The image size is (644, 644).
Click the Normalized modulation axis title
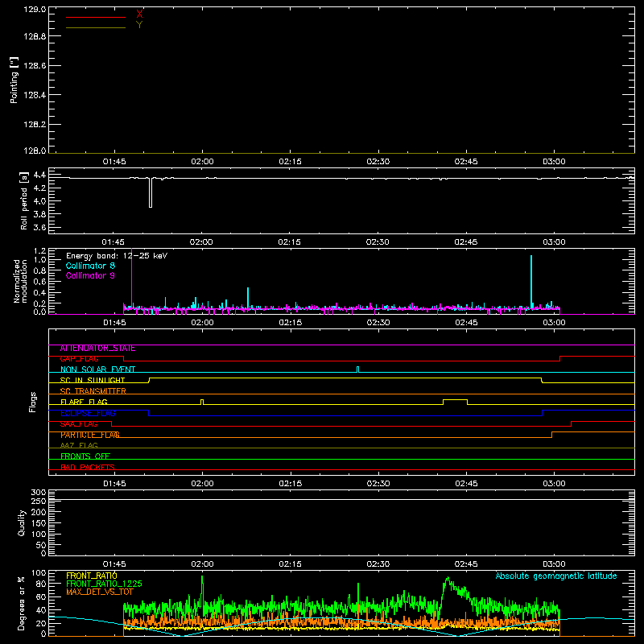coord(20,281)
